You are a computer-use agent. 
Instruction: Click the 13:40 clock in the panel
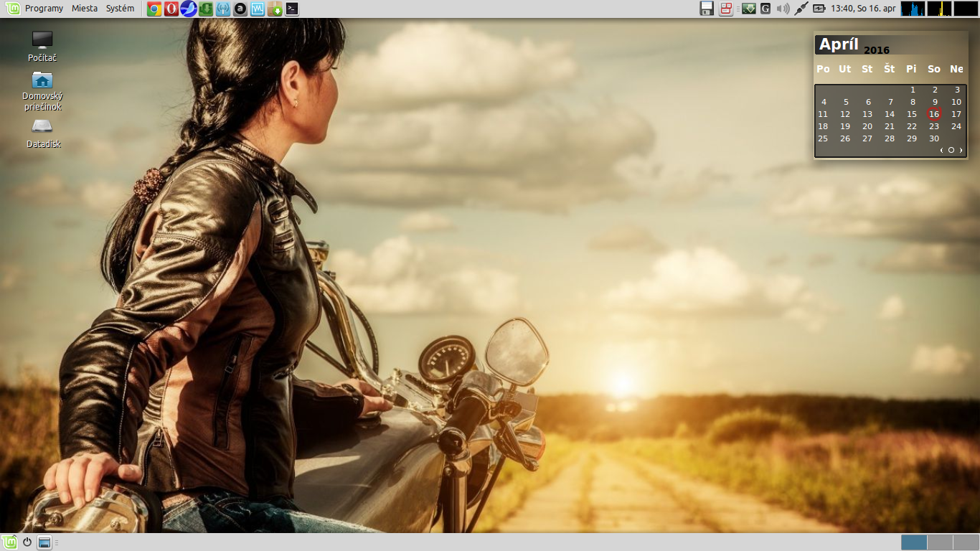(863, 9)
